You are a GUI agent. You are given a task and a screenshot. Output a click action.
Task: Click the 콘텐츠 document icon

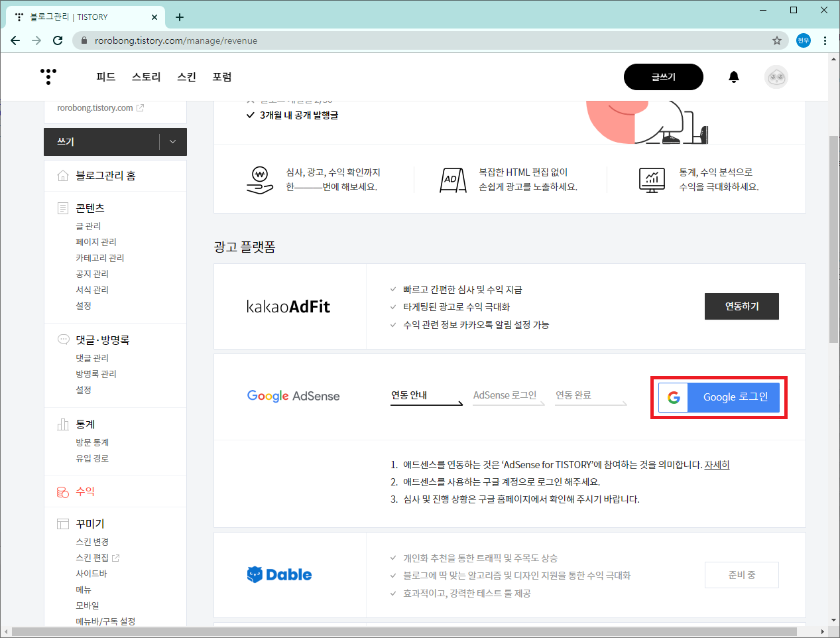coord(63,208)
